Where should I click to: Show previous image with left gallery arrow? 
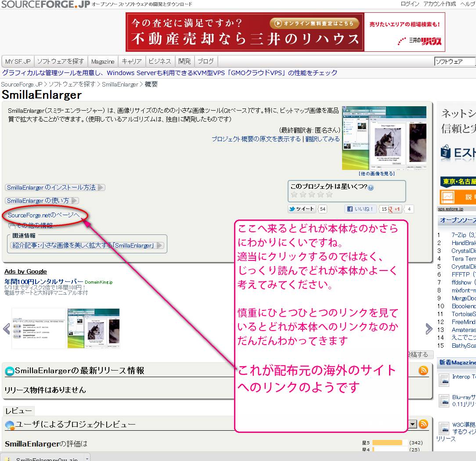(x=7, y=329)
